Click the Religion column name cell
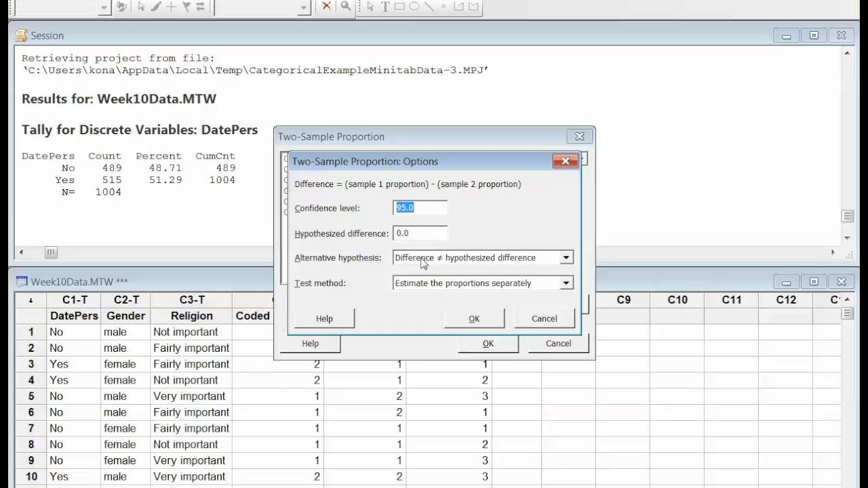Screen dimensions: 868x488 tap(192, 316)
